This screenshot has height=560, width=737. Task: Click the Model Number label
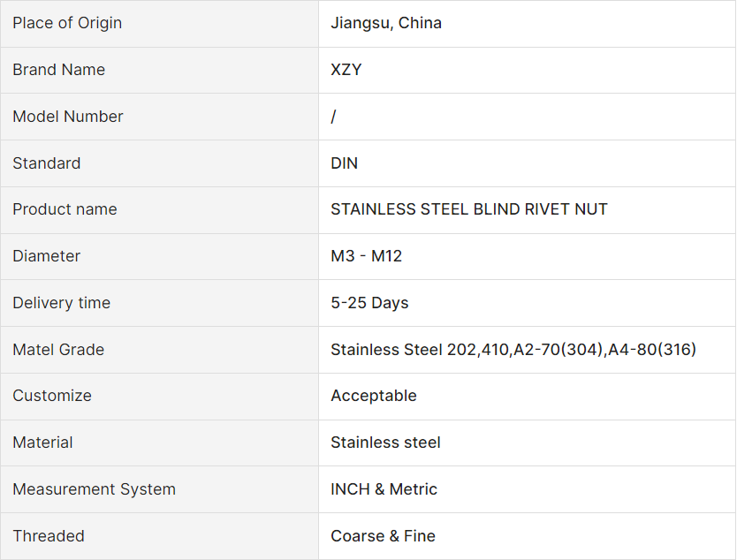point(68,117)
